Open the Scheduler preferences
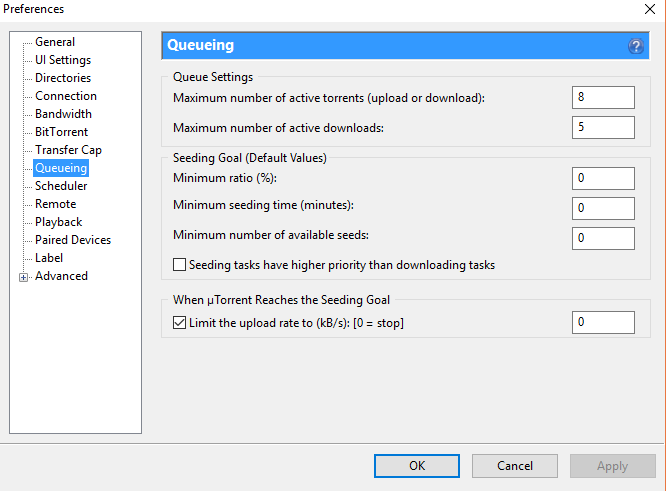The image size is (666, 491). click(x=61, y=186)
